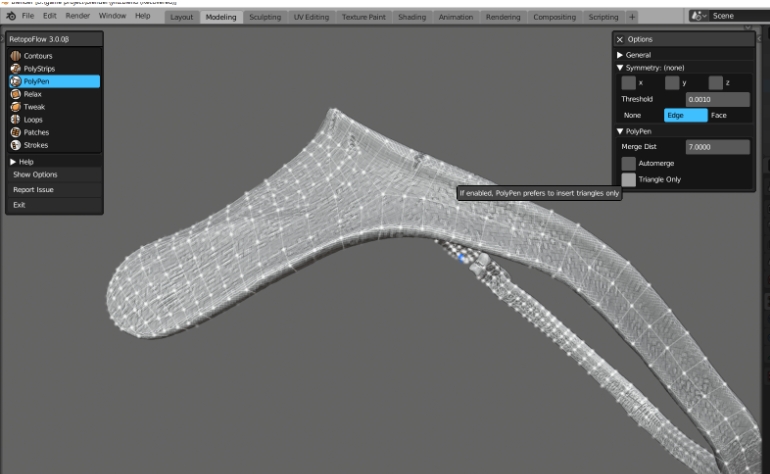Expand the General options section
The image size is (770, 474).
(x=620, y=54)
